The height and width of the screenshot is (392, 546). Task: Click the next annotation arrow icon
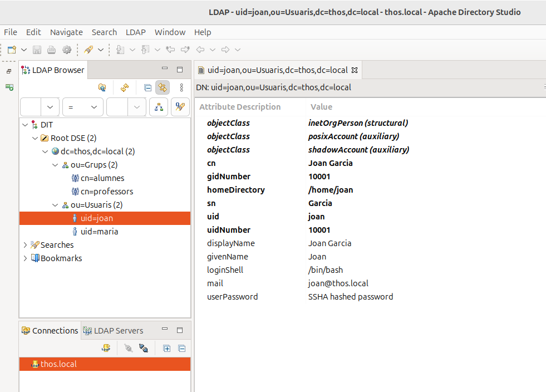click(120, 50)
